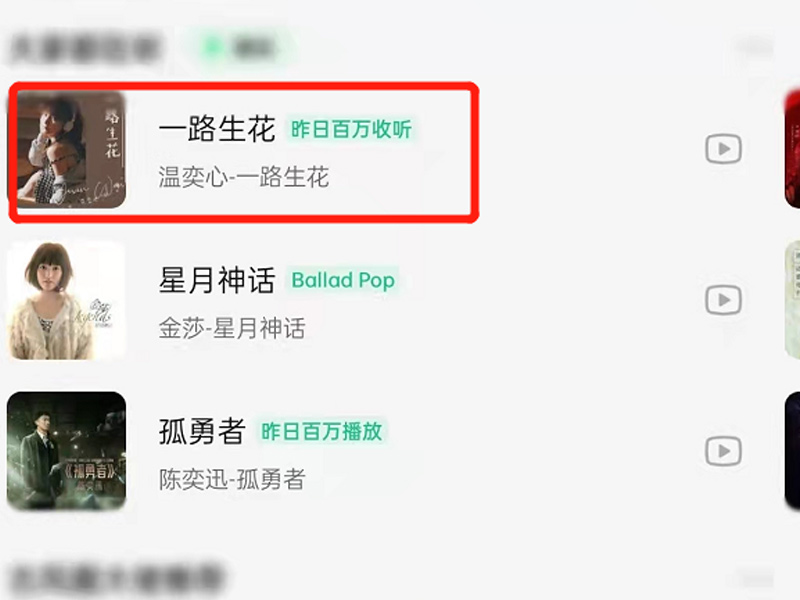Open artist line 温奕心-一路生花
This screenshot has width=800, height=600.
point(243,178)
